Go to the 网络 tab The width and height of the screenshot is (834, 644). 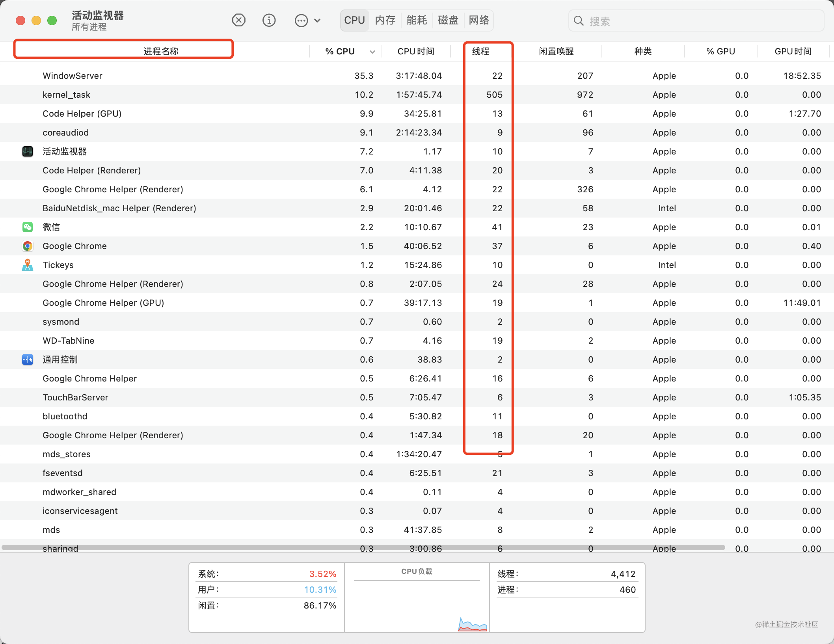(479, 20)
